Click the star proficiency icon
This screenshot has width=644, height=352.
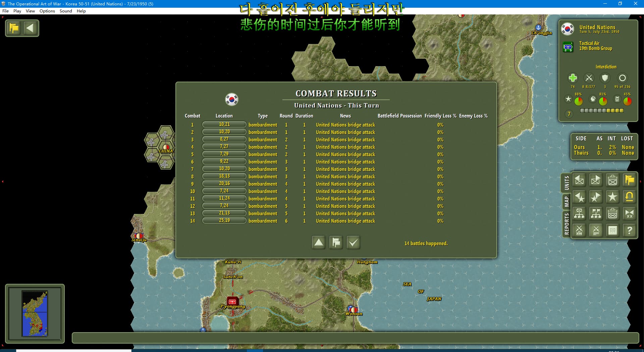pyautogui.click(x=568, y=99)
